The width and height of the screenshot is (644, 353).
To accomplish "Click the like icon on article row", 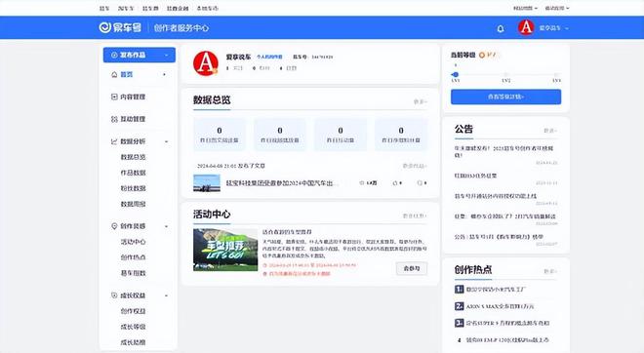I will coord(395,183).
